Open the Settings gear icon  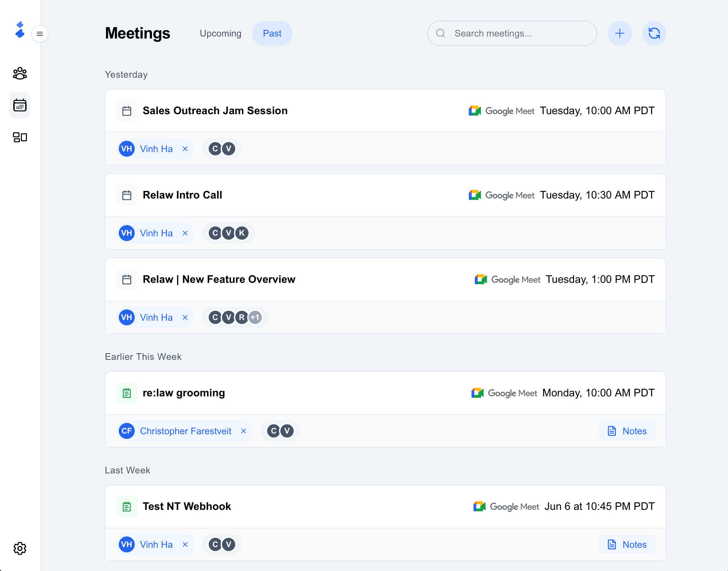point(20,548)
